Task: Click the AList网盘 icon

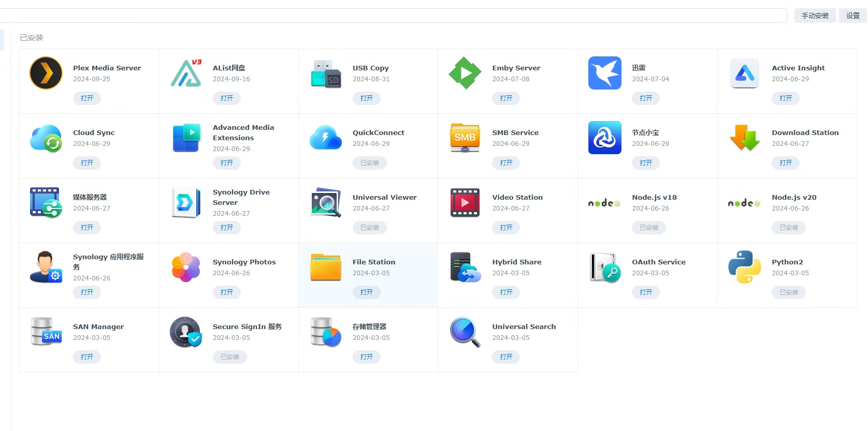Action: click(x=186, y=73)
